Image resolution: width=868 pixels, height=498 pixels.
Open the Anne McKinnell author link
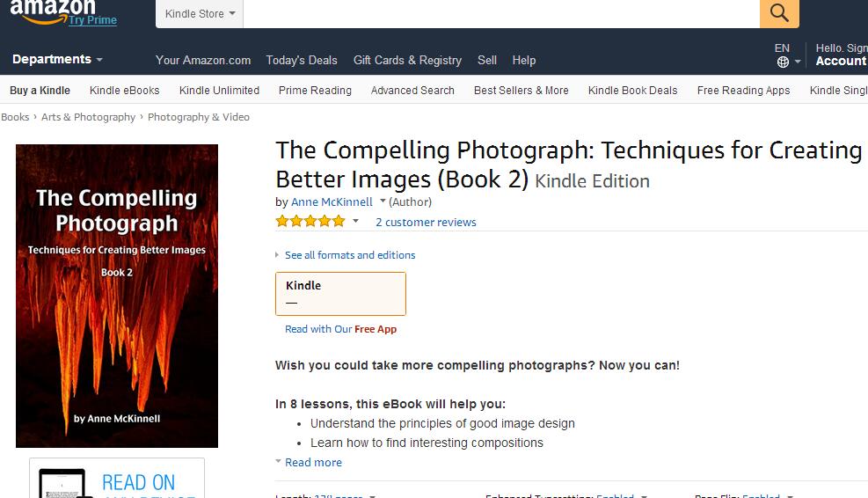pos(332,201)
